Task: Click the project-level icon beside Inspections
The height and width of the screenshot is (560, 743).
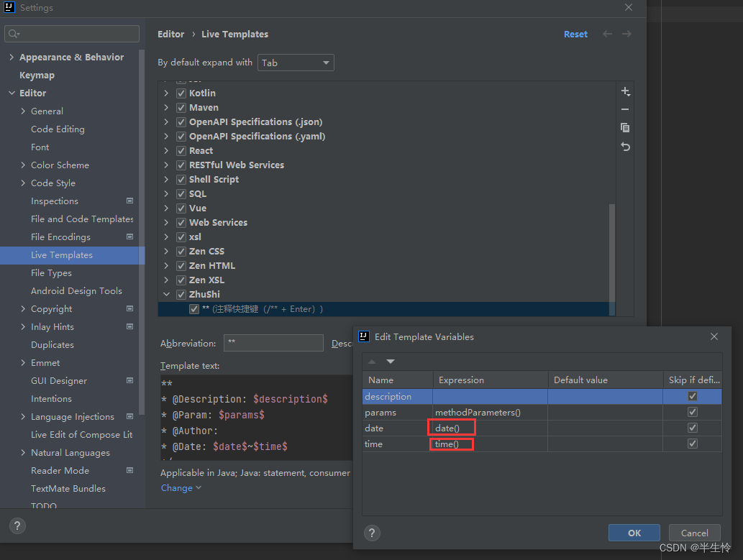Action: [130, 201]
